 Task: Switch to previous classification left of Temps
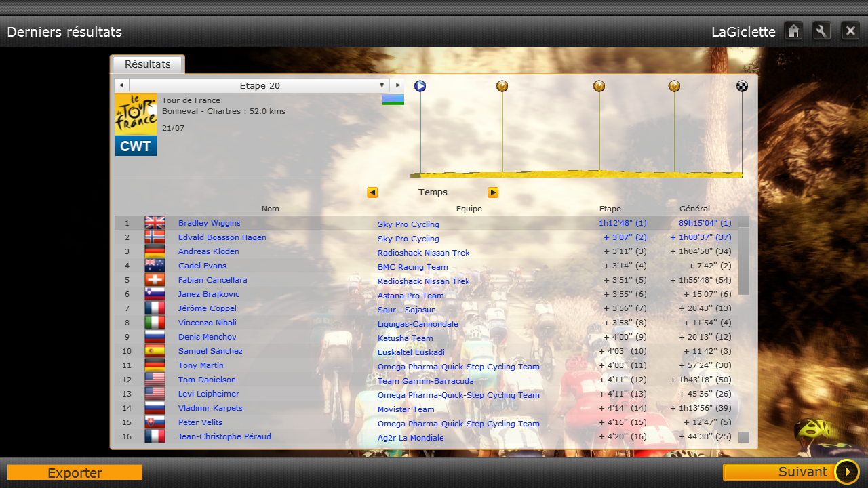[372, 192]
